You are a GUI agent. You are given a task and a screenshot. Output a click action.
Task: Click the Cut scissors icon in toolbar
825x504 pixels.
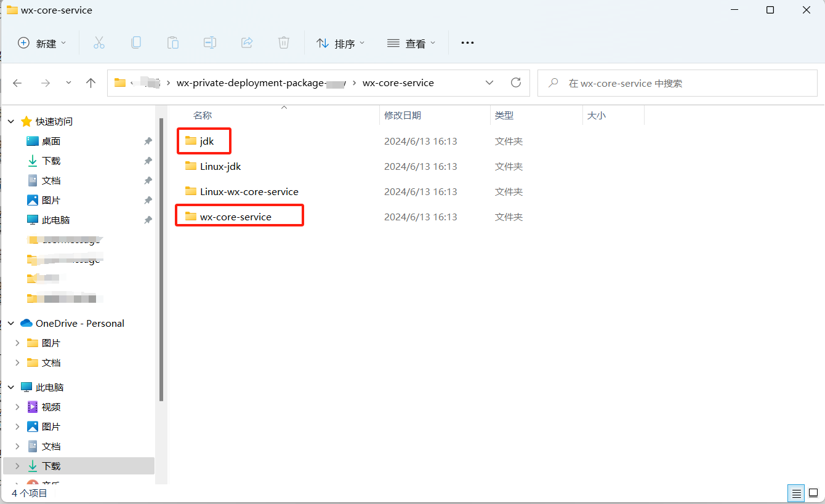click(99, 42)
